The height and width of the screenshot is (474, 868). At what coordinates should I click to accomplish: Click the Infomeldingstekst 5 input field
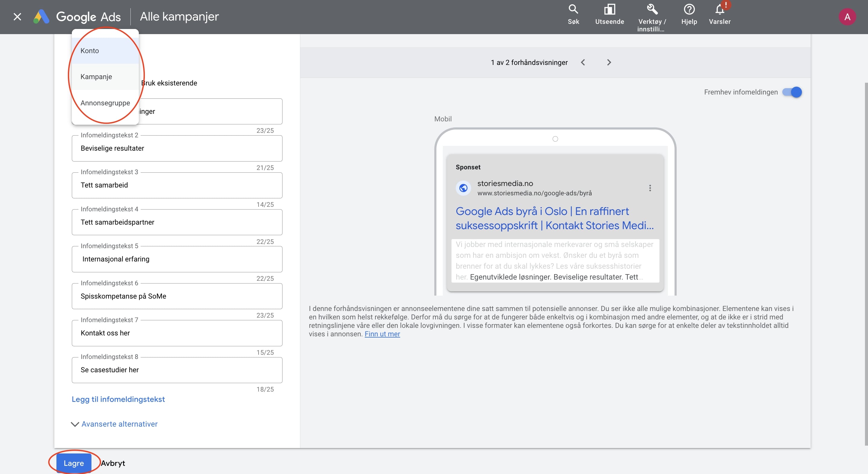pyautogui.click(x=177, y=259)
